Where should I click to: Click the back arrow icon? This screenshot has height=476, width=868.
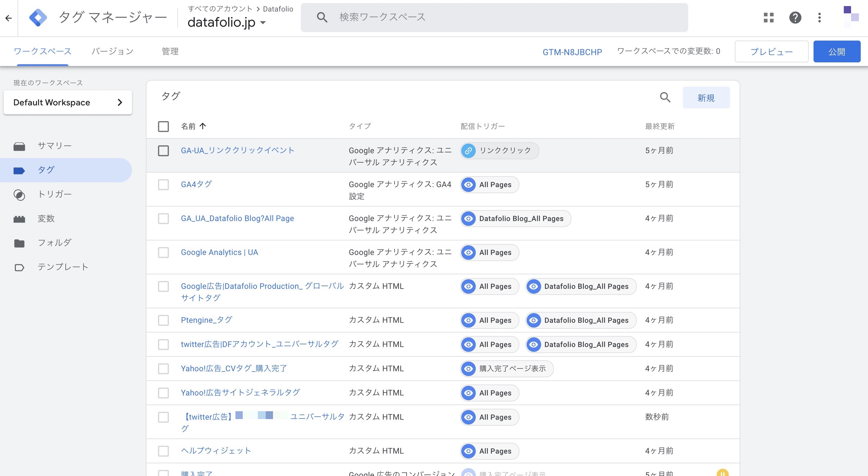pyautogui.click(x=9, y=18)
